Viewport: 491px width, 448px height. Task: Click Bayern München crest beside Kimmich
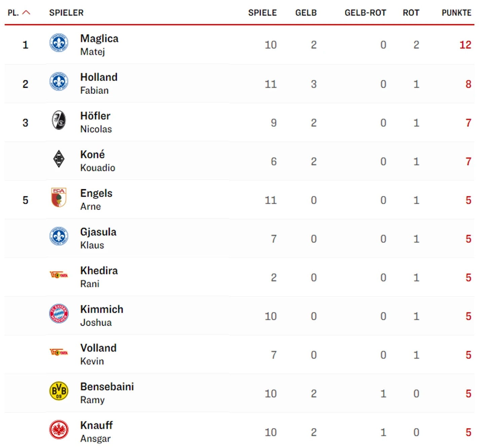(59, 314)
